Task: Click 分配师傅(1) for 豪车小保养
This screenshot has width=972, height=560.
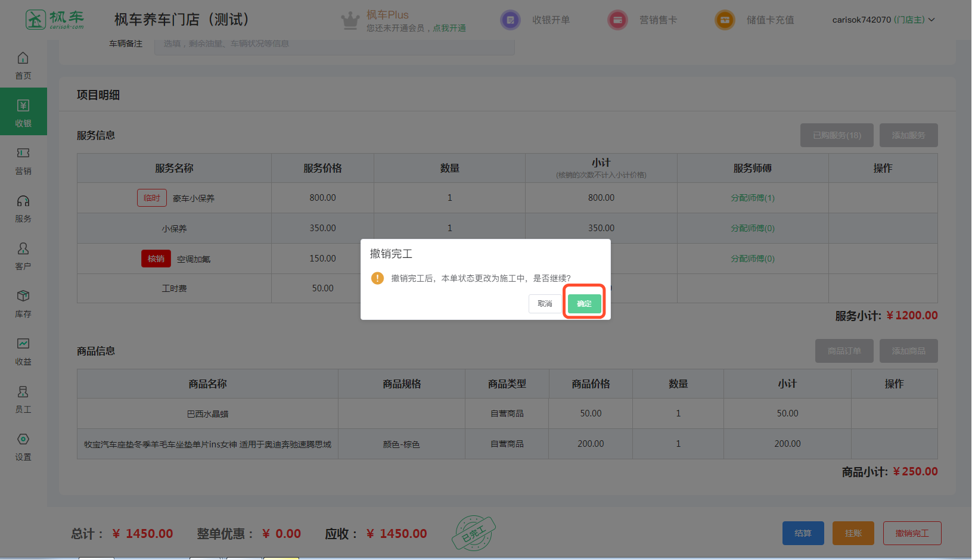Action: tap(753, 198)
